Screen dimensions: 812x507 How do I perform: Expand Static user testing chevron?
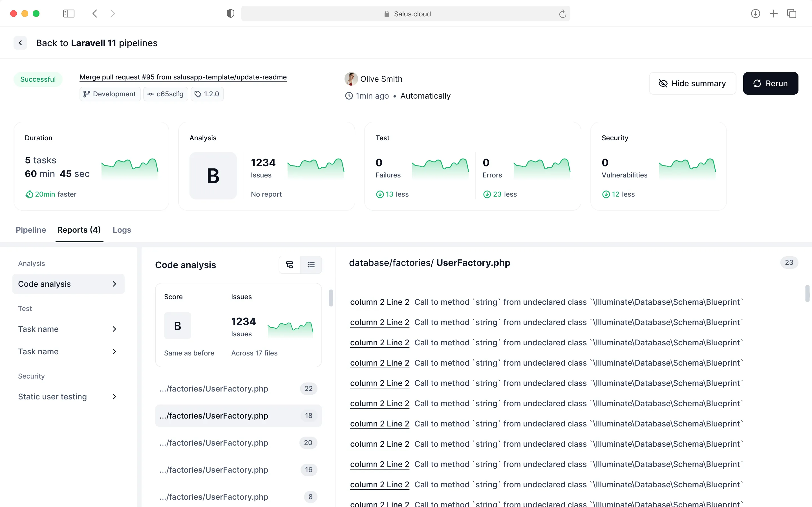114,397
